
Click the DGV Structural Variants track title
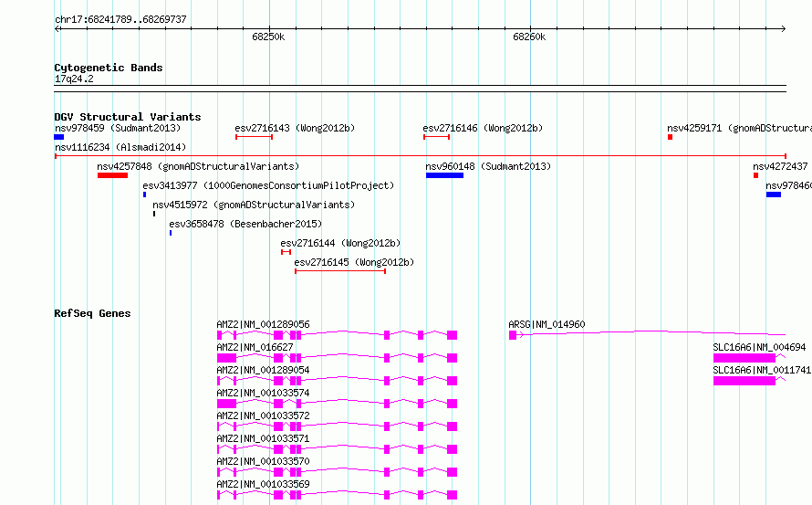click(x=128, y=117)
